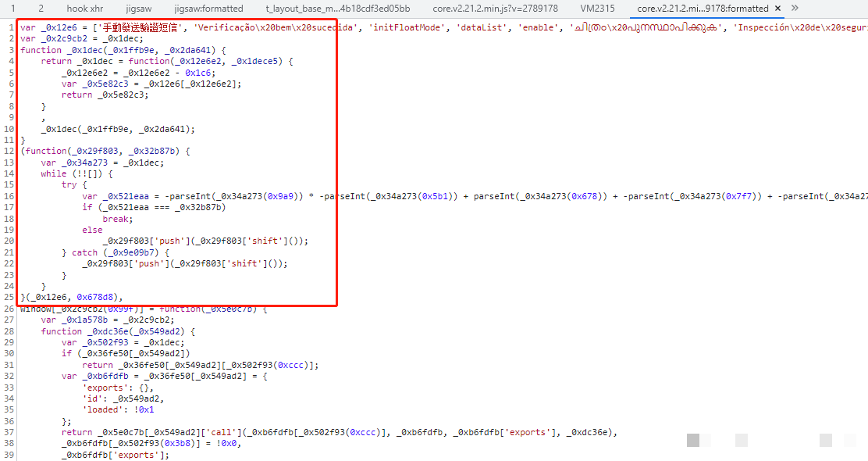
Task: Place cursor on 'break;' statement
Action: (x=116, y=219)
